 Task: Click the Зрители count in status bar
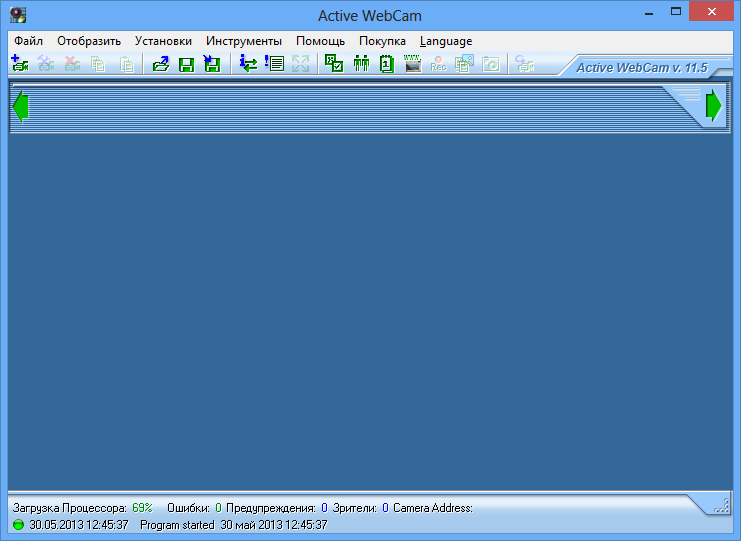[385, 508]
